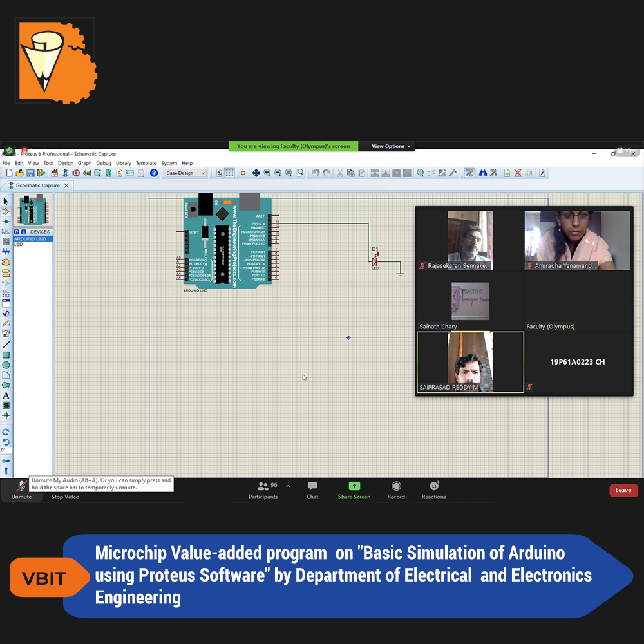
Task: Open the File menu
Action: (6, 163)
